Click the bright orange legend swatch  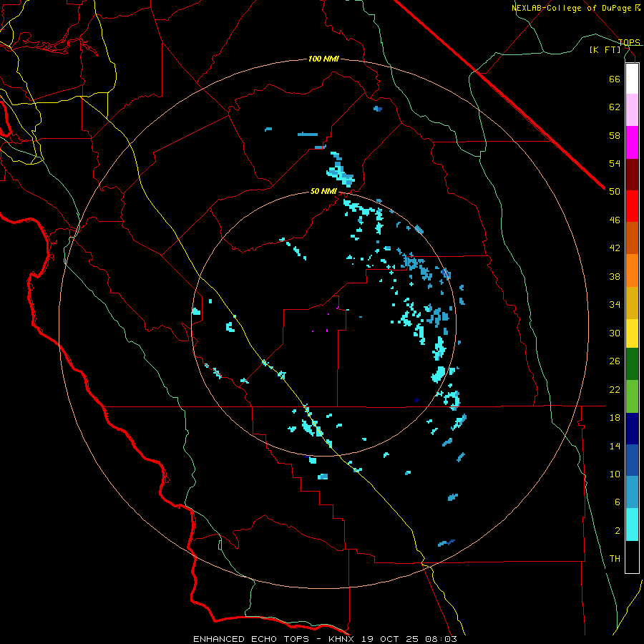pos(632,270)
